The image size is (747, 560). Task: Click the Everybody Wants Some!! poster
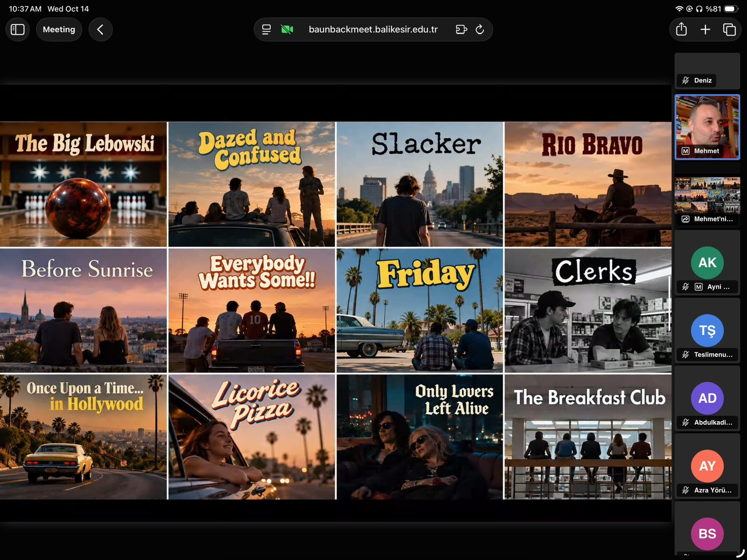pyautogui.click(x=252, y=310)
